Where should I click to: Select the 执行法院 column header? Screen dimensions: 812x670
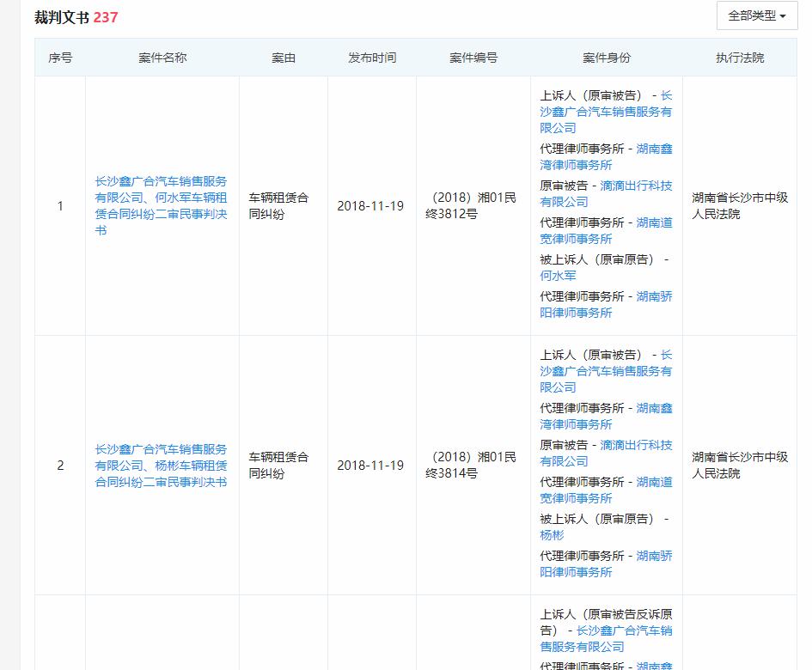[740, 58]
